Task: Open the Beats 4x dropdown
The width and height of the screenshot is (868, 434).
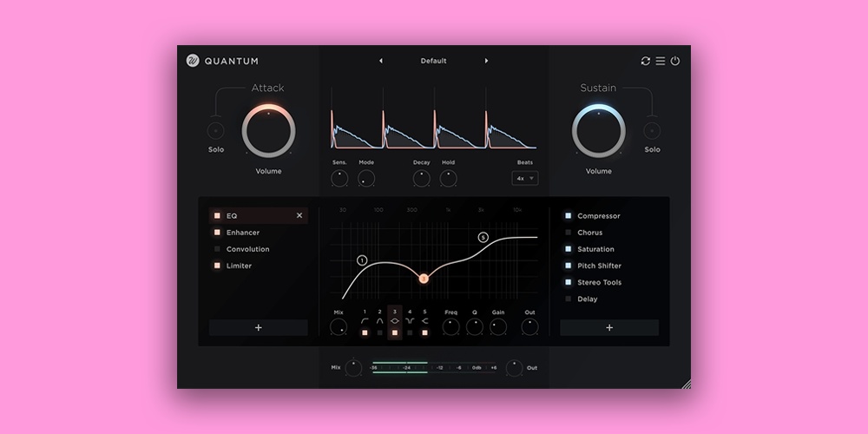Action: [x=524, y=178]
